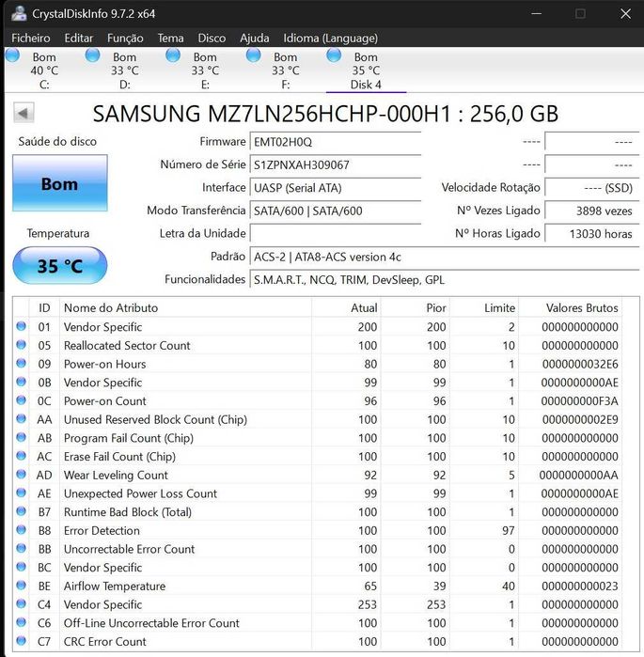The image size is (644, 657).
Task: Click the Firmware field EMT02H0Q
Action: click(336, 142)
